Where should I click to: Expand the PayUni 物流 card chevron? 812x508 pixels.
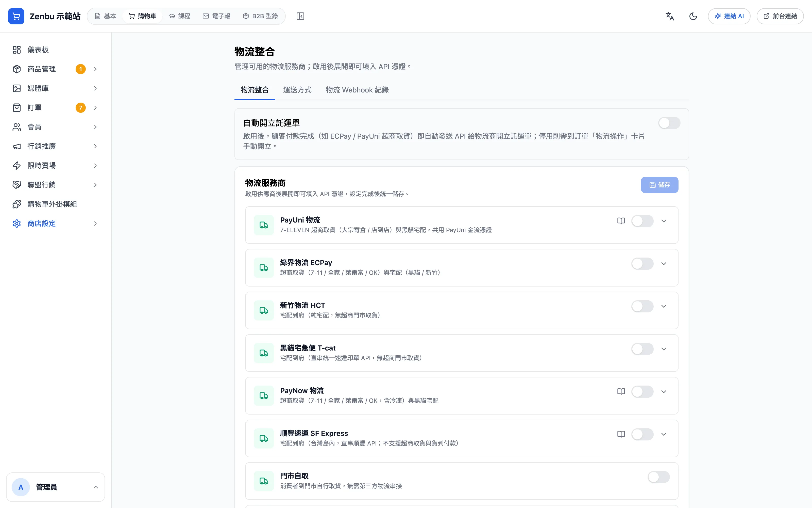(x=664, y=221)
